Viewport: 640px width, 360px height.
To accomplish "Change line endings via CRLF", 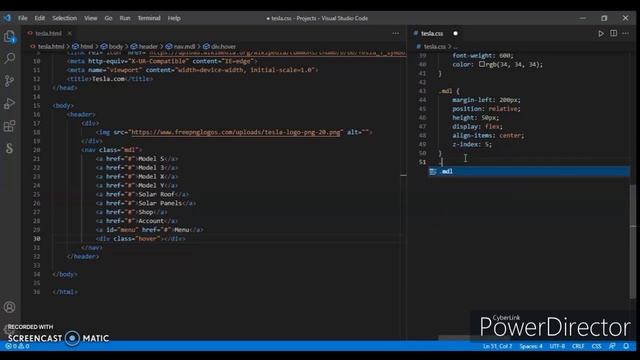I will (x=578, y=346).
